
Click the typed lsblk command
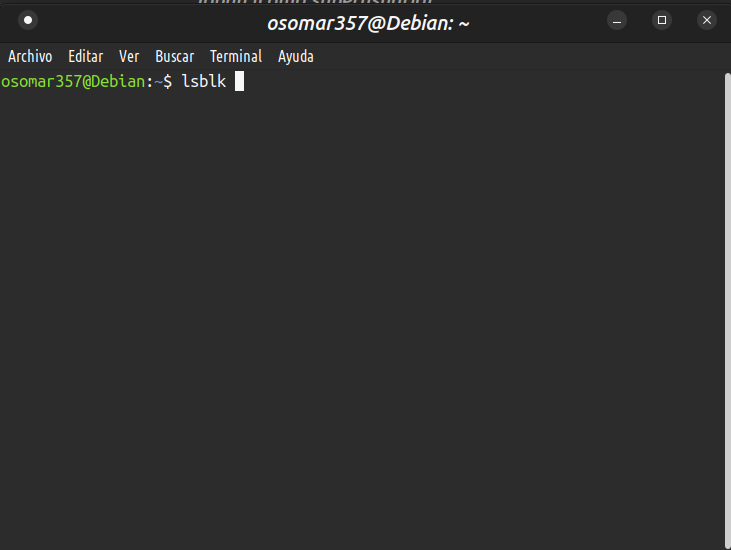[204, 82]
